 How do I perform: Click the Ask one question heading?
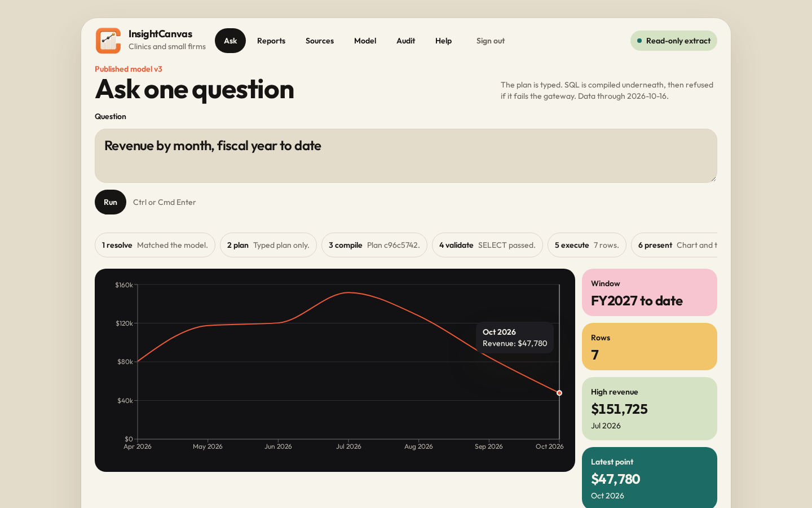tap(195, 89)
